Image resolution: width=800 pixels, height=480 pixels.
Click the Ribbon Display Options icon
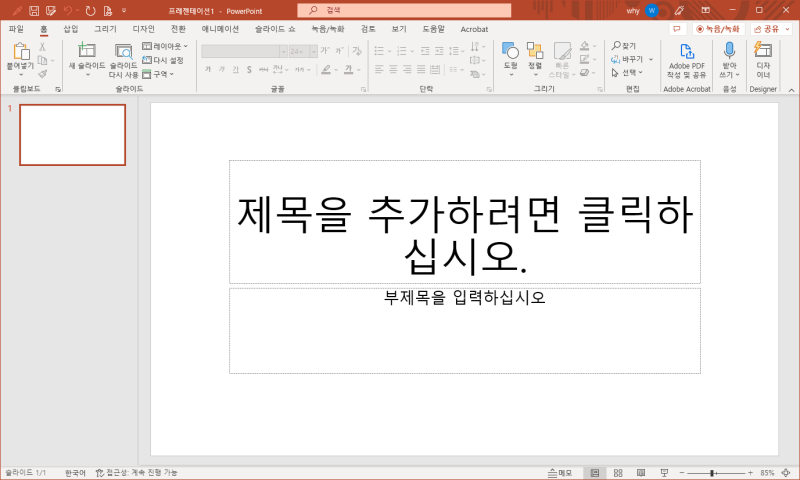coord(706,10)
